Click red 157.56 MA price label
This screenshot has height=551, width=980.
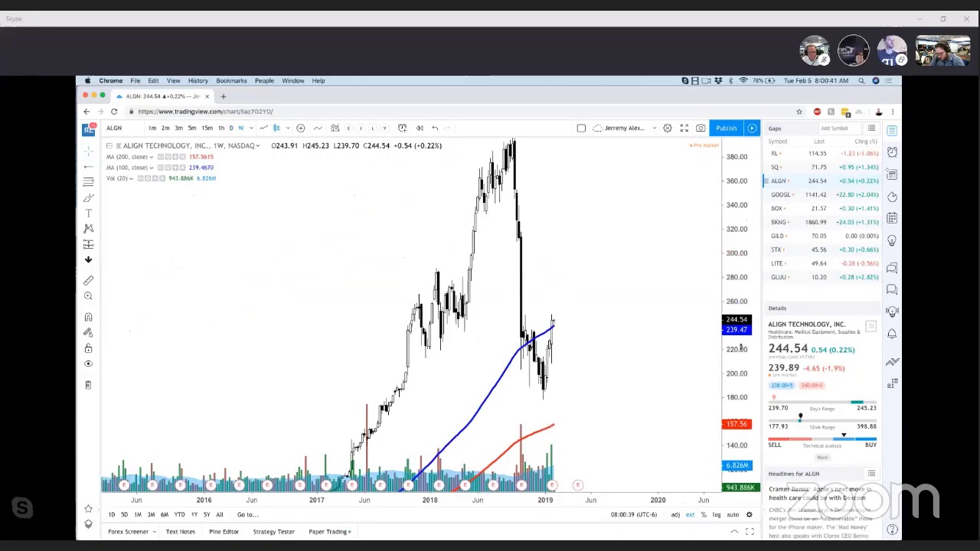(736, 424)
